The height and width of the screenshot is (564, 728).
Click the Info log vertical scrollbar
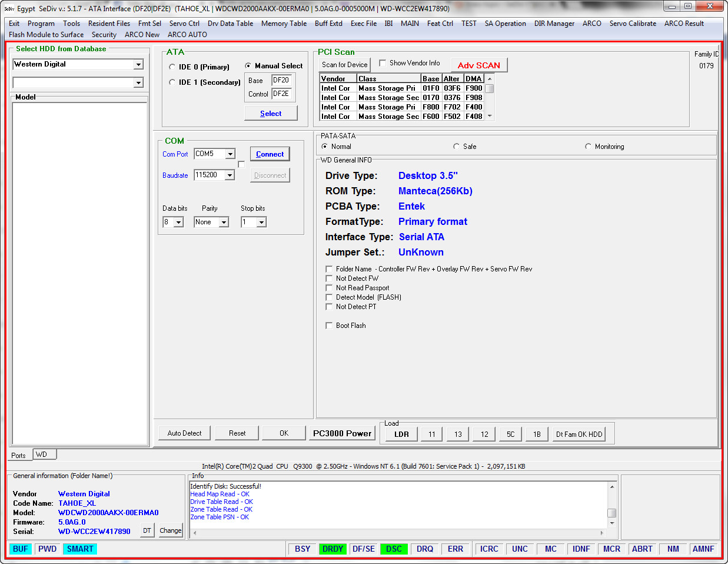tap(612, 505)
